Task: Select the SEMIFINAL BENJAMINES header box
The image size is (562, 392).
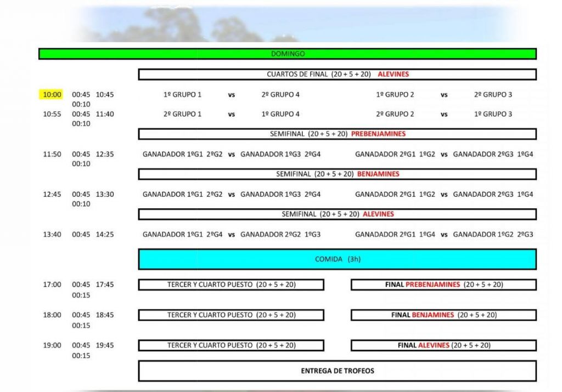Action: (x=337, y=174)
